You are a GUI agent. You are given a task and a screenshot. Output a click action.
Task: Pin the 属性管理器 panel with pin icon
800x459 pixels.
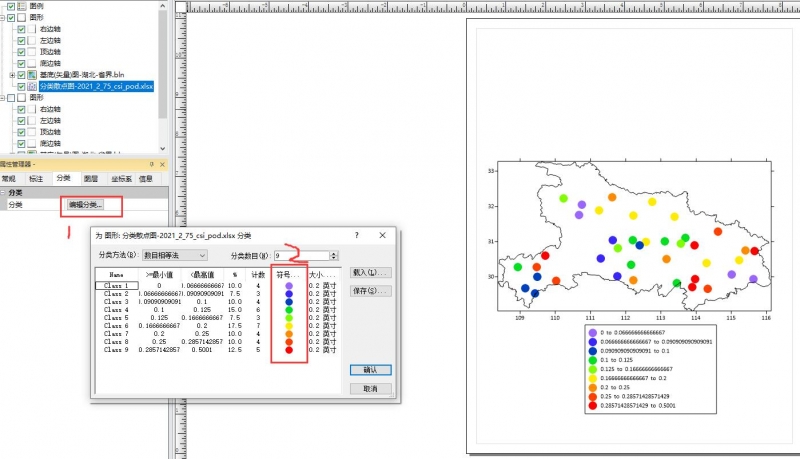[152, 163]
